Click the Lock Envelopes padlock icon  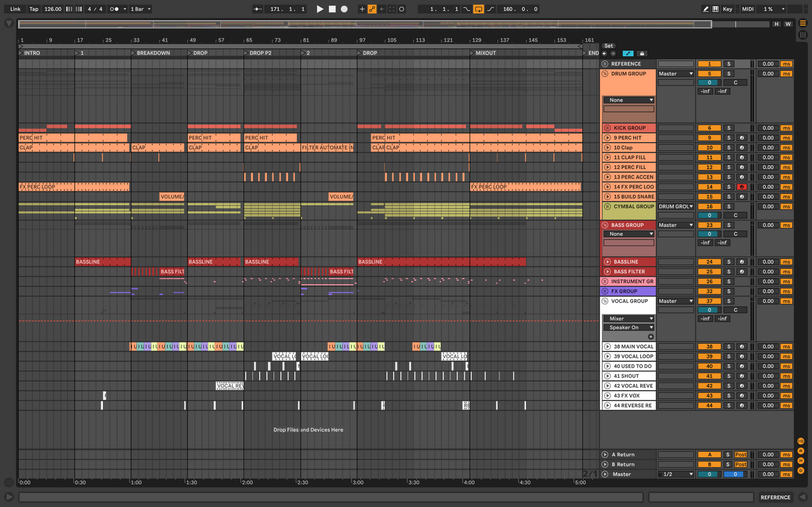(x=642, y=53)
